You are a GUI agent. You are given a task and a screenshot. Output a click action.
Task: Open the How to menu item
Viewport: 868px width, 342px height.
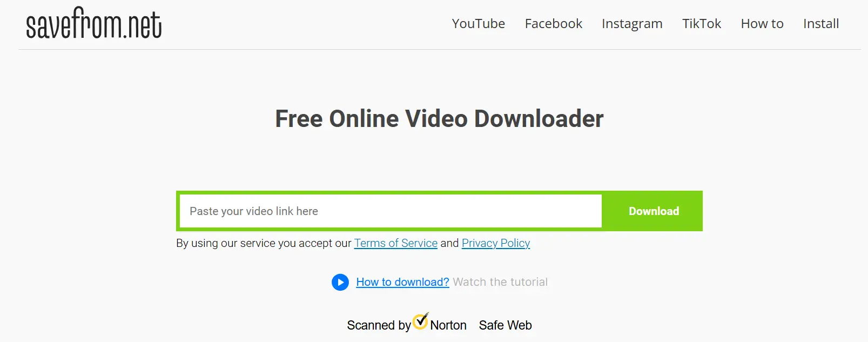point(762,24)
